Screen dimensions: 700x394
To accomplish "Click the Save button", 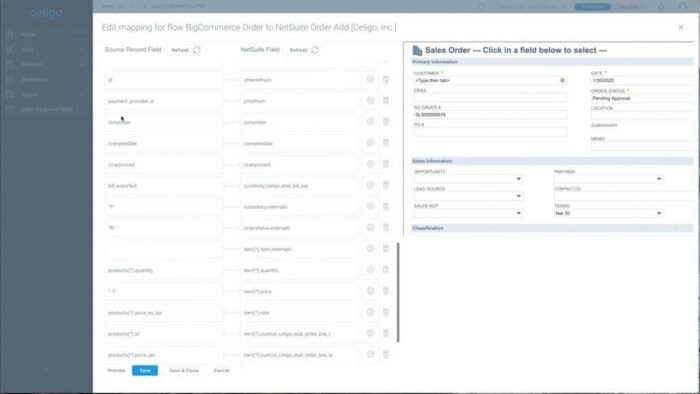I will tap(145, 370).
